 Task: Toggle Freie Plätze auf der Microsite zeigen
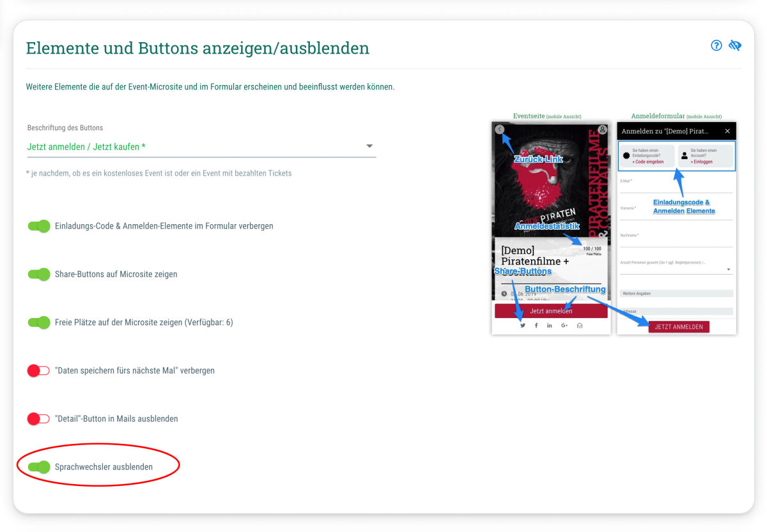click(x=38, y=323)
